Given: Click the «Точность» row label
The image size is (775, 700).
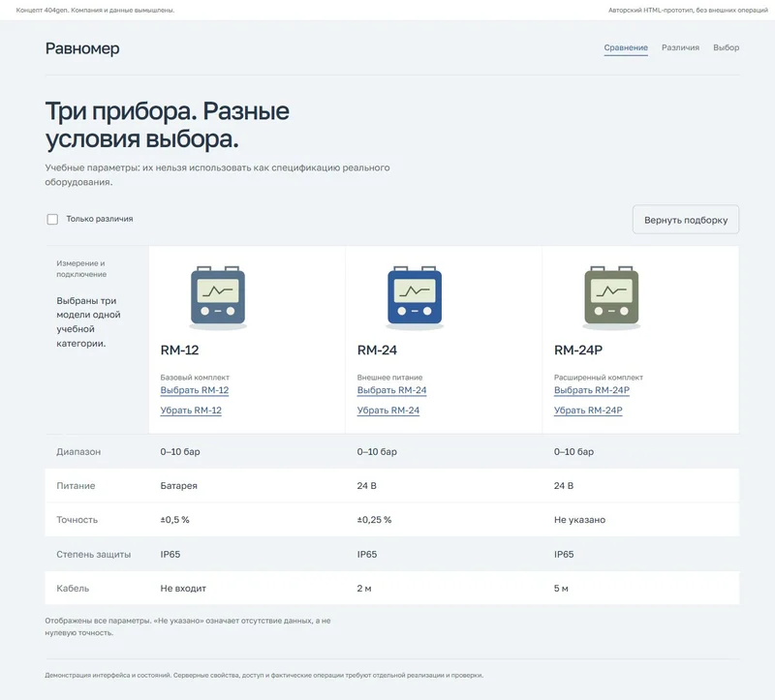Looking at the screenshot, I should coord(77,520).
